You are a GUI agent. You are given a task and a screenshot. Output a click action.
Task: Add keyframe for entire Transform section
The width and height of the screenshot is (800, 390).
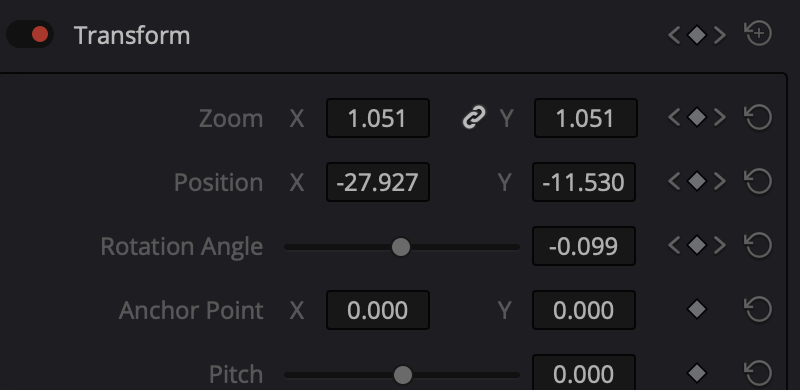tap(697, 35)
